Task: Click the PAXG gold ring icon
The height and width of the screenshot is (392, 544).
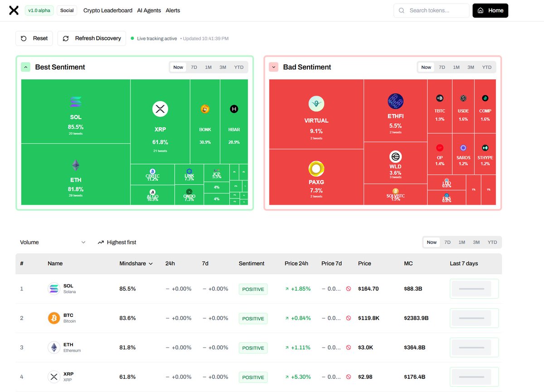Action: coord(316,169)
